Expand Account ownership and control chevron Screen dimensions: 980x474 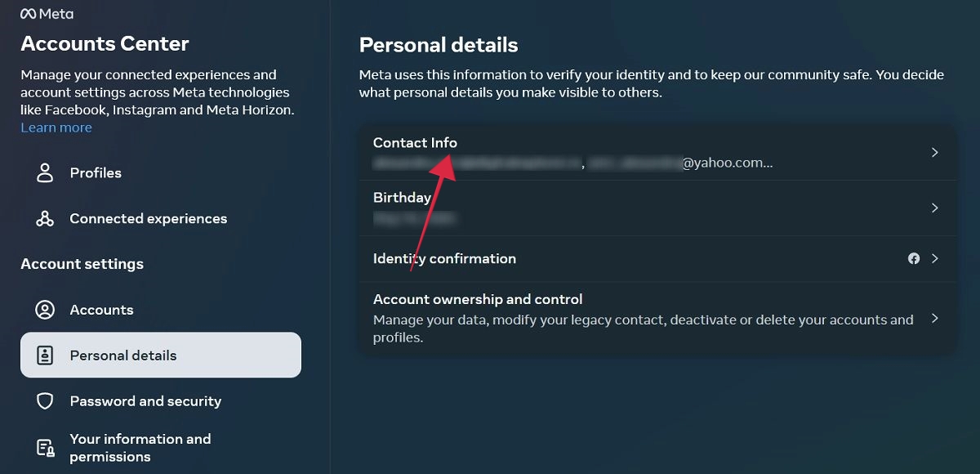click(x=935, y=317)
